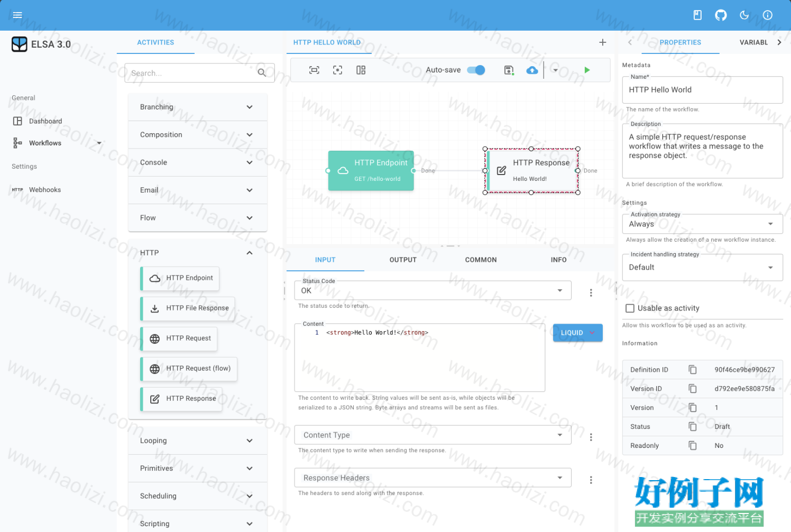791x532 pixels.
Task: Select the HTTP Endpoint node on canvas
Action: click(371, 171)
